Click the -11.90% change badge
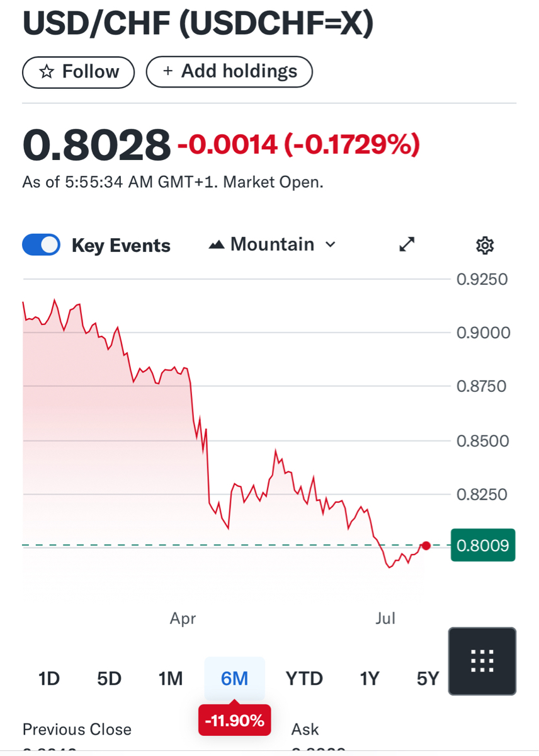The image size is (539, 756). [x=234, y=721]
